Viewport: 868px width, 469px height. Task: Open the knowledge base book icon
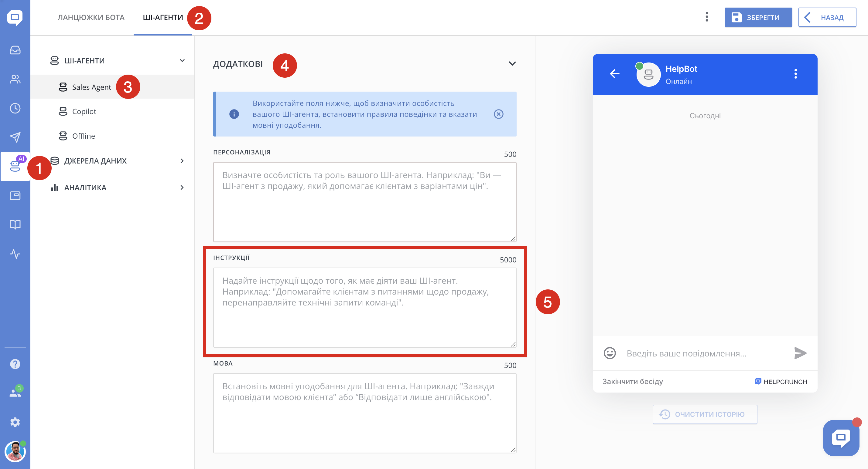(15, 224)
